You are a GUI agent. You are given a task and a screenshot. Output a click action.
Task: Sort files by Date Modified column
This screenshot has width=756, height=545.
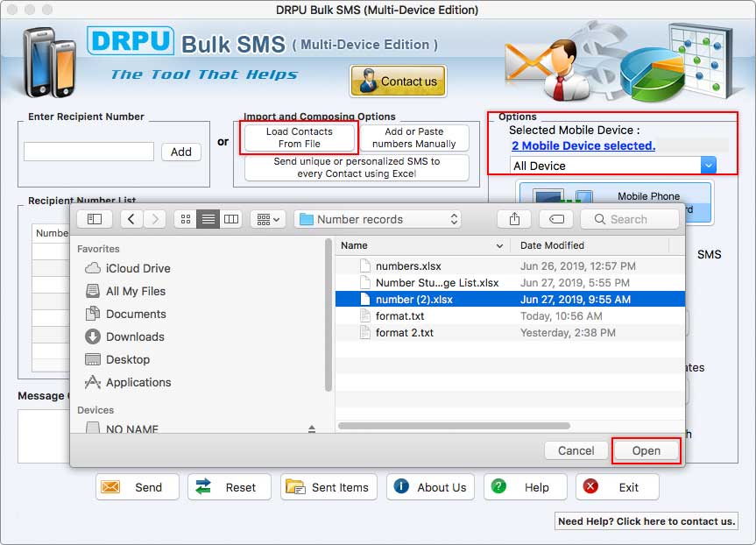click(590, 245)
